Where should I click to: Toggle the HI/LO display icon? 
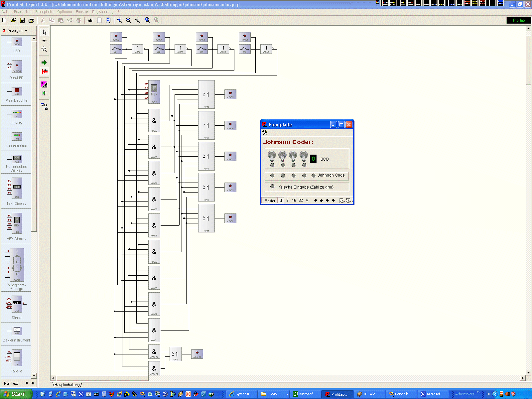pyautogui.click(x=44, y=84)
